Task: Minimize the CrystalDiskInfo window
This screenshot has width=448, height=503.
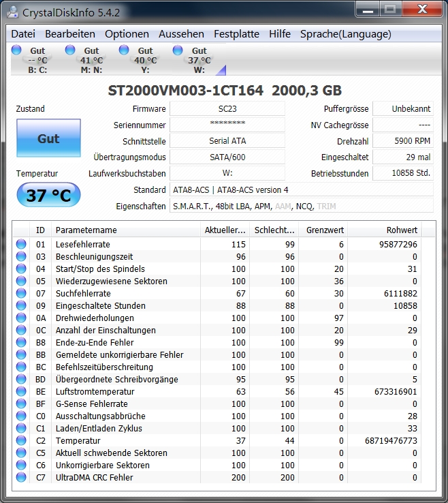Action: point(368,9)
